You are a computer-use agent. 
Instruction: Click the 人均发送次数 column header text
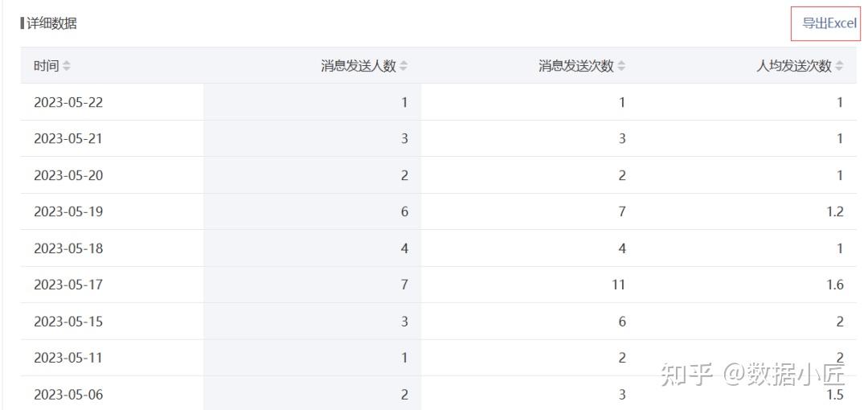[x=794, y=66]
